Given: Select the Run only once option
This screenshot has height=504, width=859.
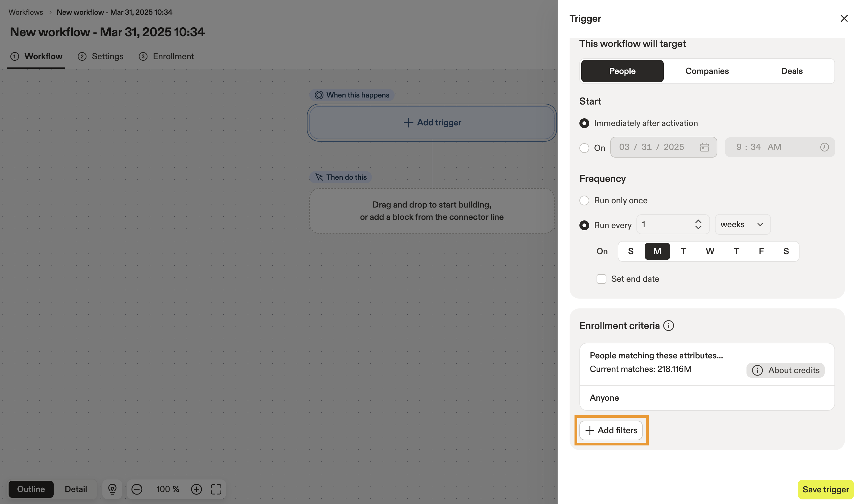Looking at the screenshot, I should 584,200.
